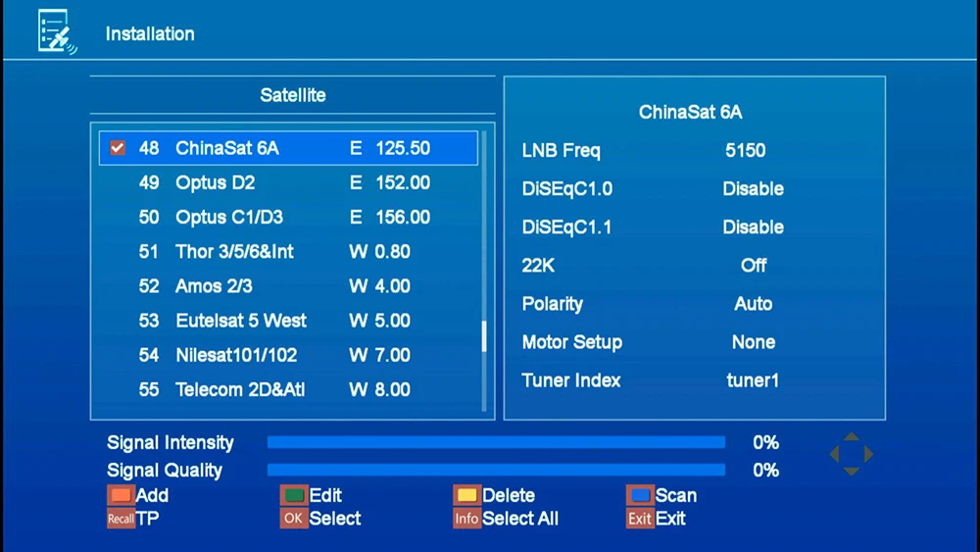Click the Tuner Index label
This screenshot has width=980, height=552.
(571, 380)
